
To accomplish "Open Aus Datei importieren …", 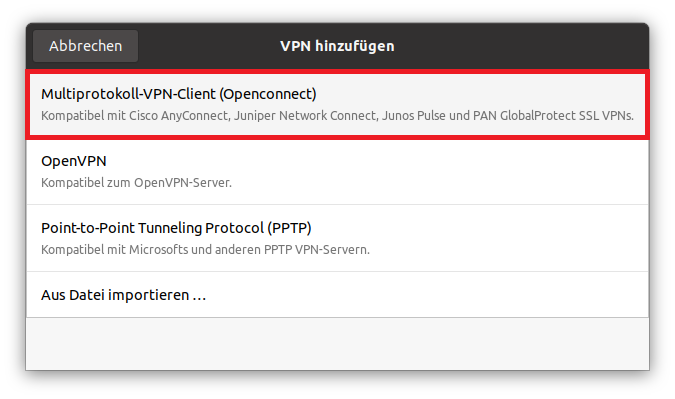I will [338, 295].
